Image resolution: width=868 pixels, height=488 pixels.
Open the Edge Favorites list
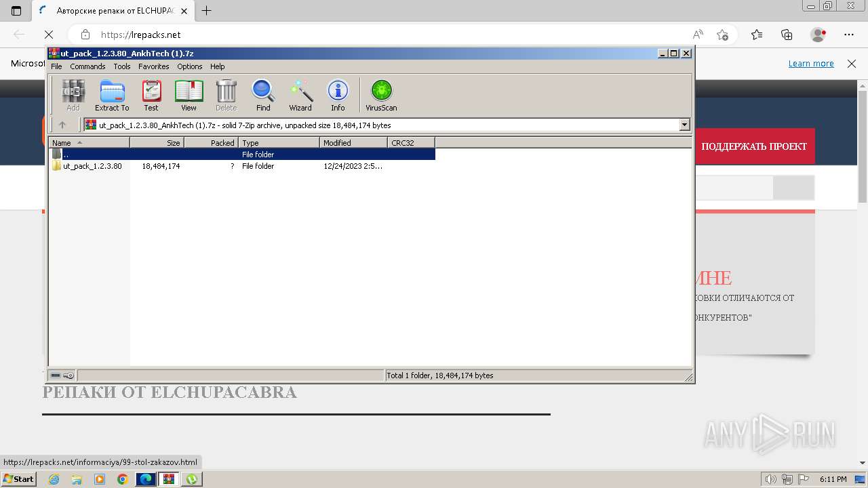(757, 35)
